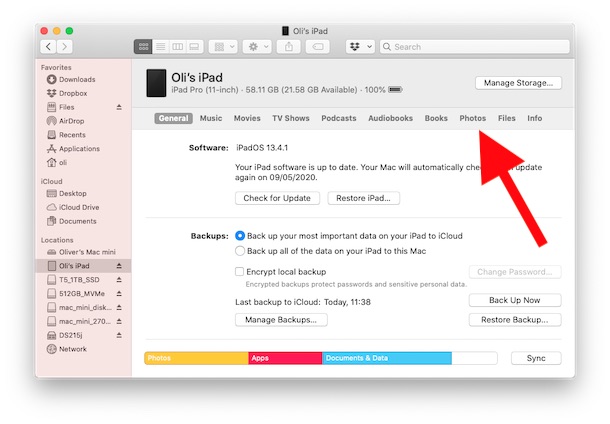Click the Back Up Now button

515,300
